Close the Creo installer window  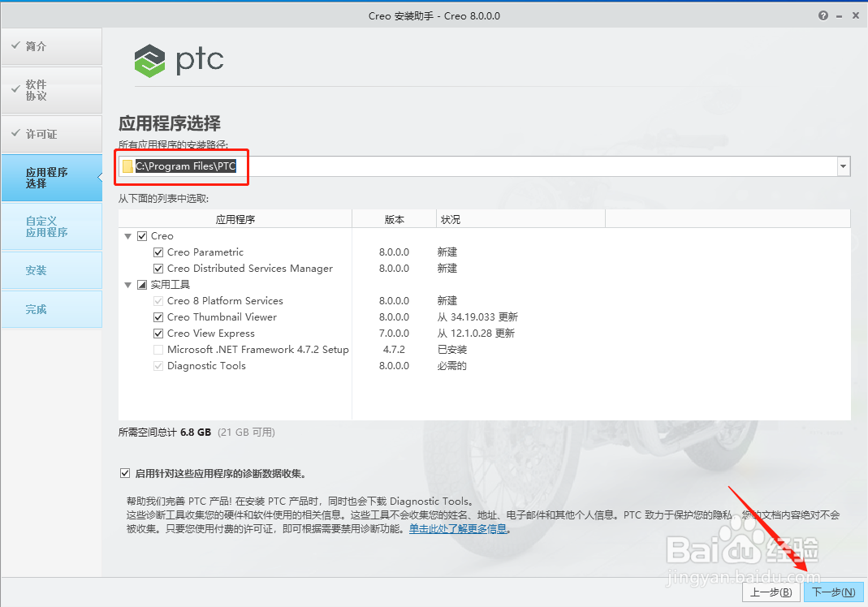coord(855,15)
